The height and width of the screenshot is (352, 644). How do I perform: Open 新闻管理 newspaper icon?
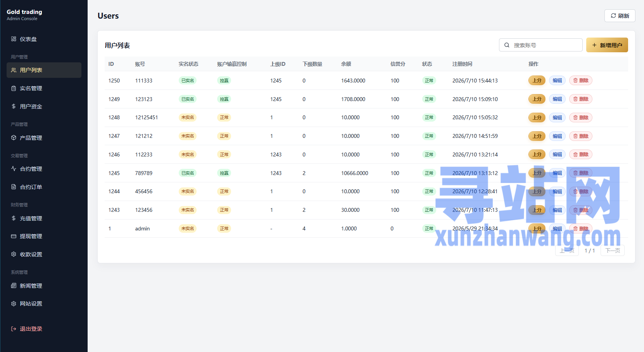point(14,285)
